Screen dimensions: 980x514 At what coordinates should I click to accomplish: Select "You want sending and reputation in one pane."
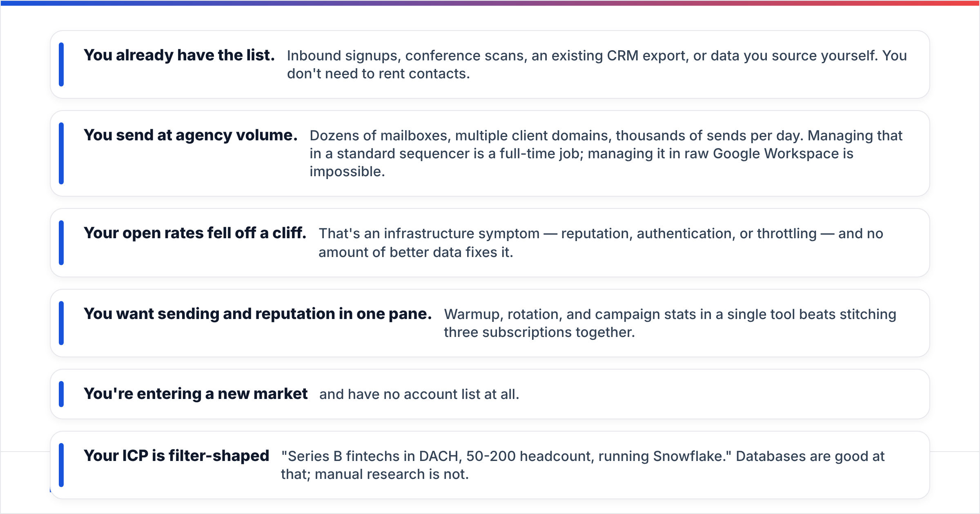(258, 314)
